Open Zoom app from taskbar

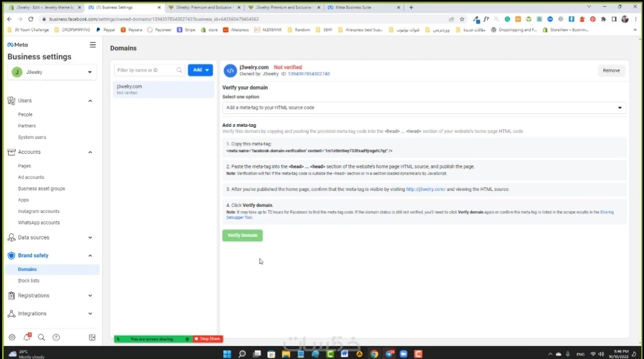[x=403, y=354]
